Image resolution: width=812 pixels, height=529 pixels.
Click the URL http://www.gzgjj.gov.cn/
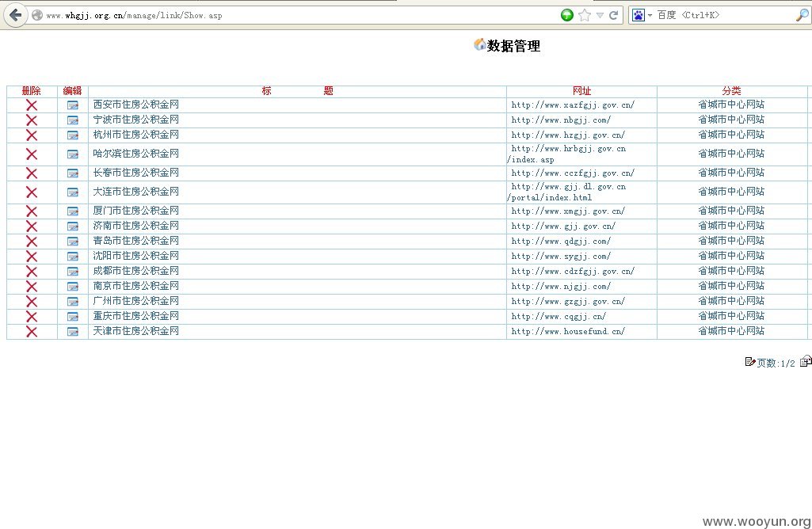[567, 301]
